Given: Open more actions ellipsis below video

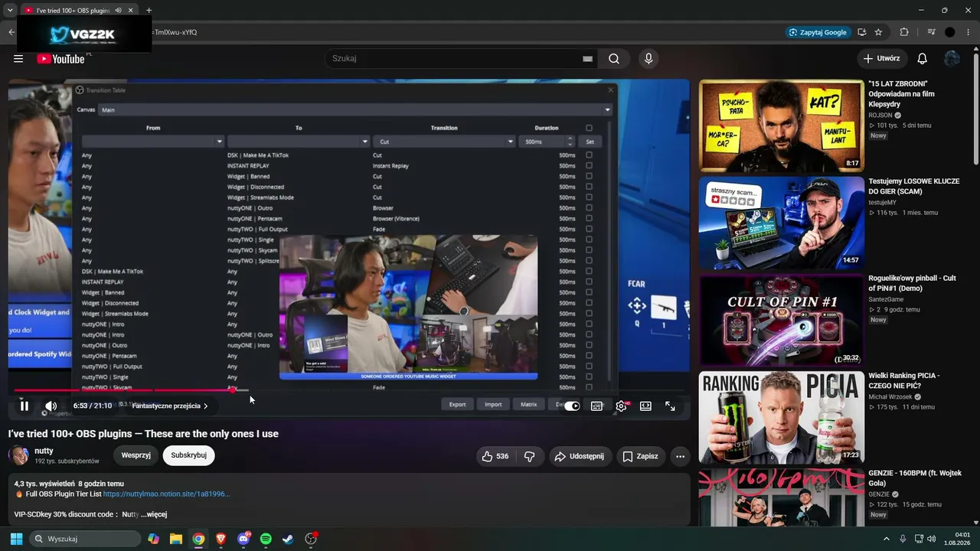Looking at the screenshot, I should [x=680, y=456].
